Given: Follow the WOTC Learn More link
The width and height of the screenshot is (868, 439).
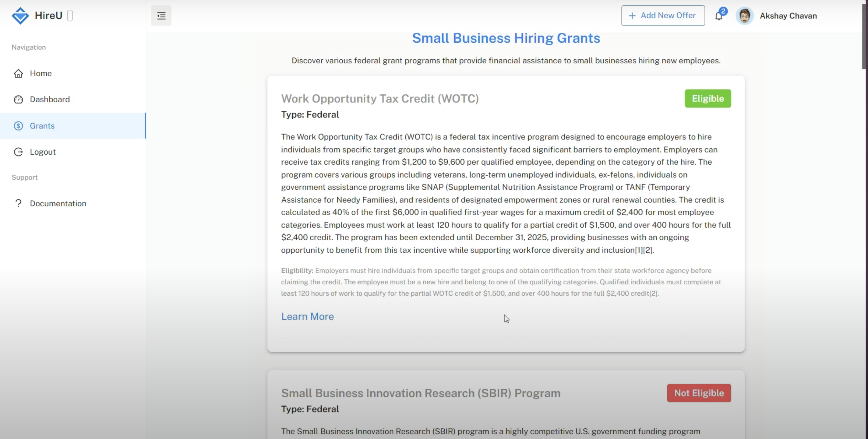Looking at the screenshot, I should pyautogui.click(x=307, y=316).
